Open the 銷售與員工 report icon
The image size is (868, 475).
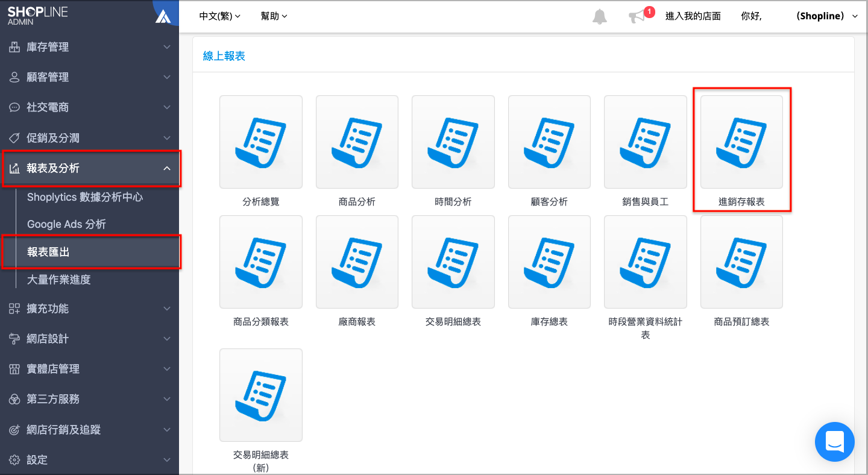646,142
